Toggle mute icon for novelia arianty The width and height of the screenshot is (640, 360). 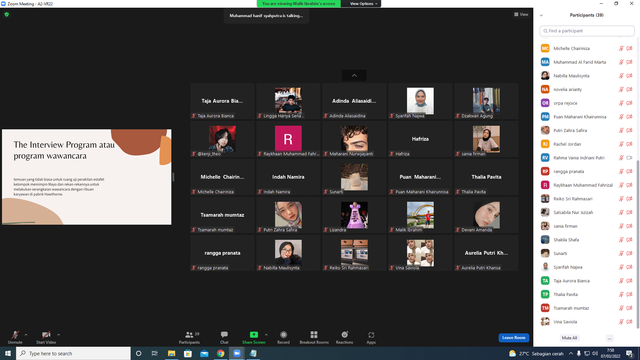(x=621, y=89)
